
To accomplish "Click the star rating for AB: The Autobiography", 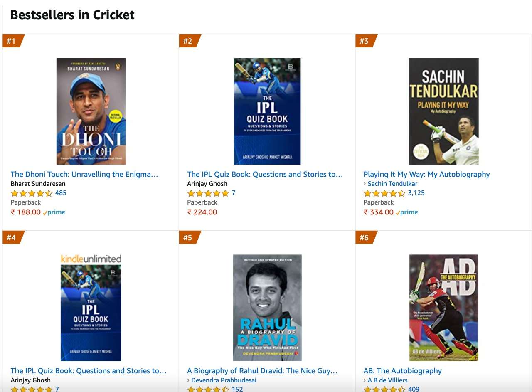I will (x=382, y=389).
